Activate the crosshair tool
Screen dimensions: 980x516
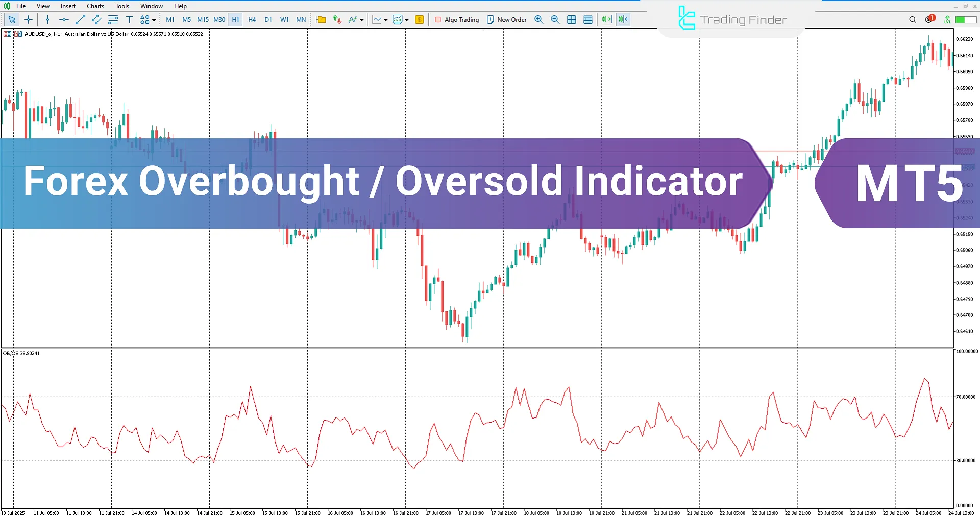click(x=28, y=20)
